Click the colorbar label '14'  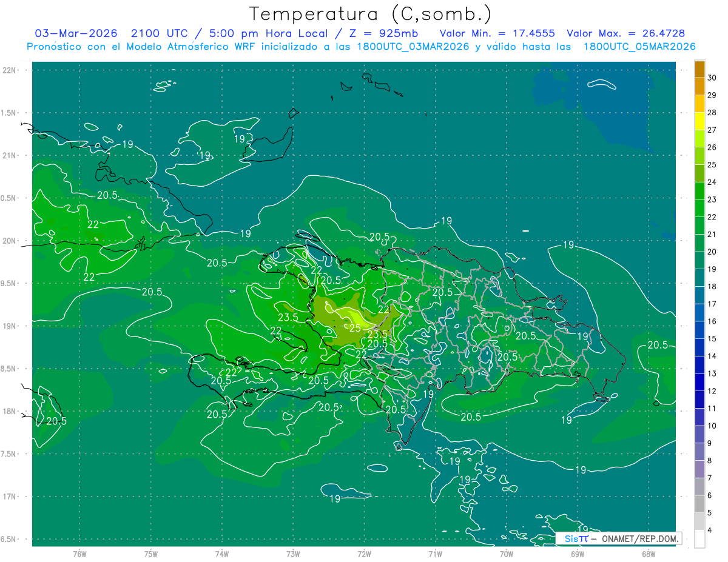[712, 356]
